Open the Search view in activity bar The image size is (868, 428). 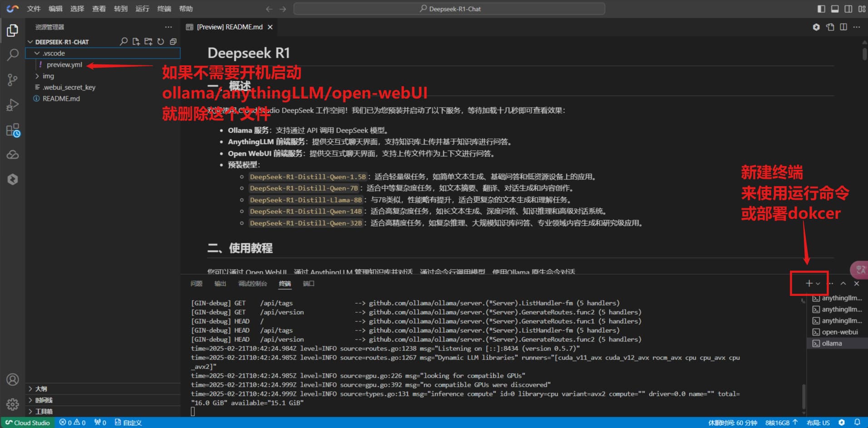pos(12,55)
